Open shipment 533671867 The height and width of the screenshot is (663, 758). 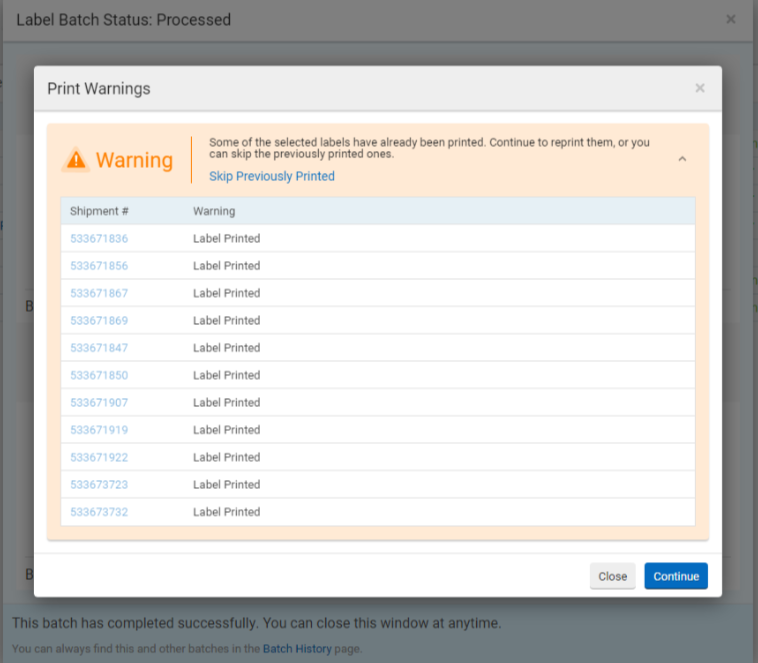(x=99, y=293)
